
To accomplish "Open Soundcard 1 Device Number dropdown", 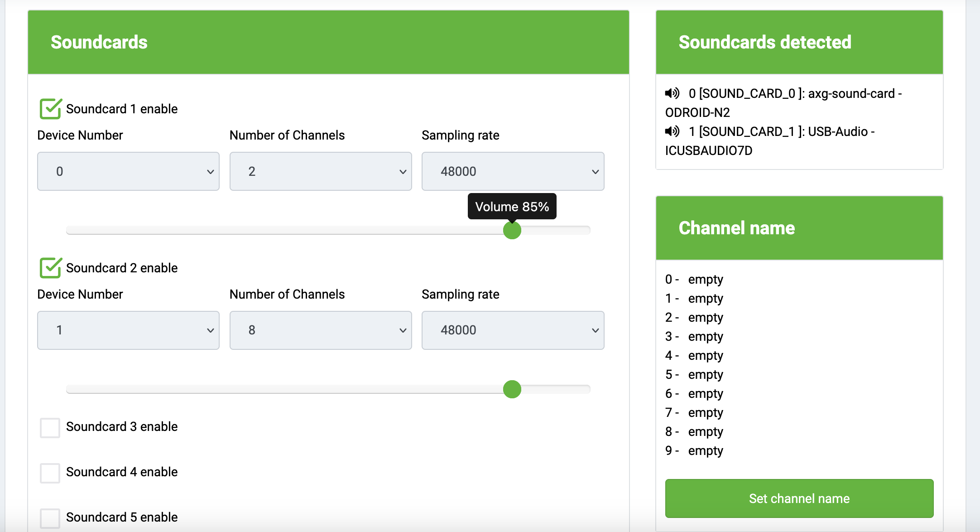I will (x=128, y=171).
